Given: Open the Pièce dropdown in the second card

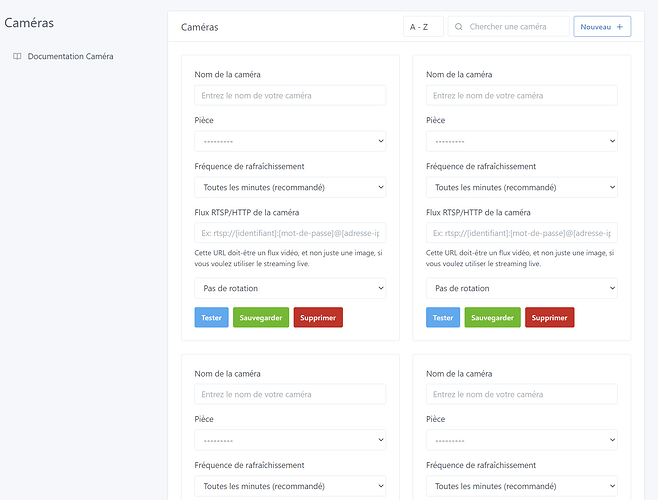Looking at the screenshot, I should click(x=521, y=141).
